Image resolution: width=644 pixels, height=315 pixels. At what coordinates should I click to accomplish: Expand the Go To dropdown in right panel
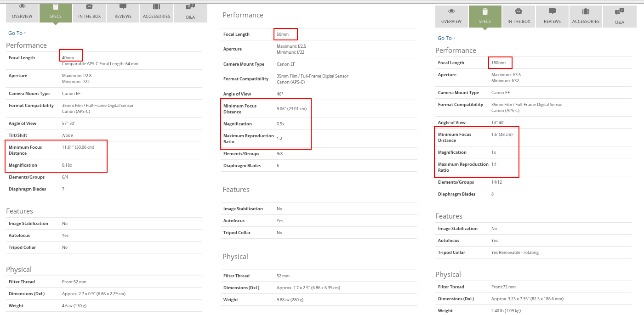click(446, 38)
